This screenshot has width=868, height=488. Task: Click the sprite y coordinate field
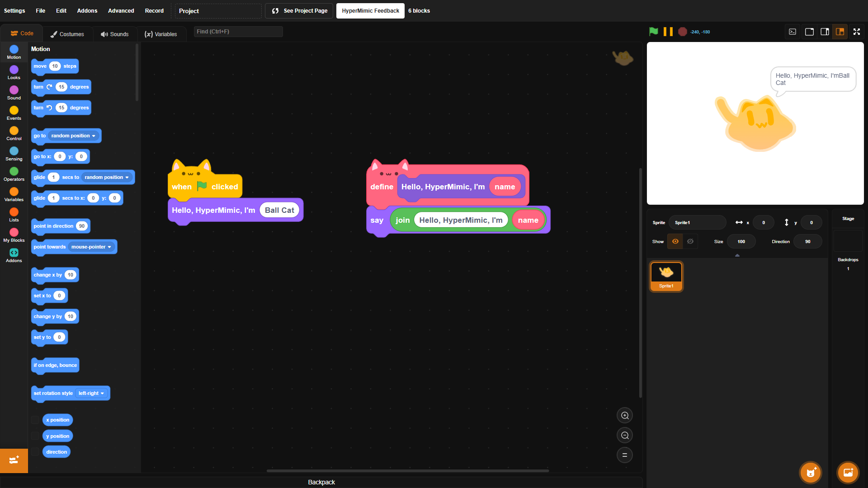click(811, 222)
